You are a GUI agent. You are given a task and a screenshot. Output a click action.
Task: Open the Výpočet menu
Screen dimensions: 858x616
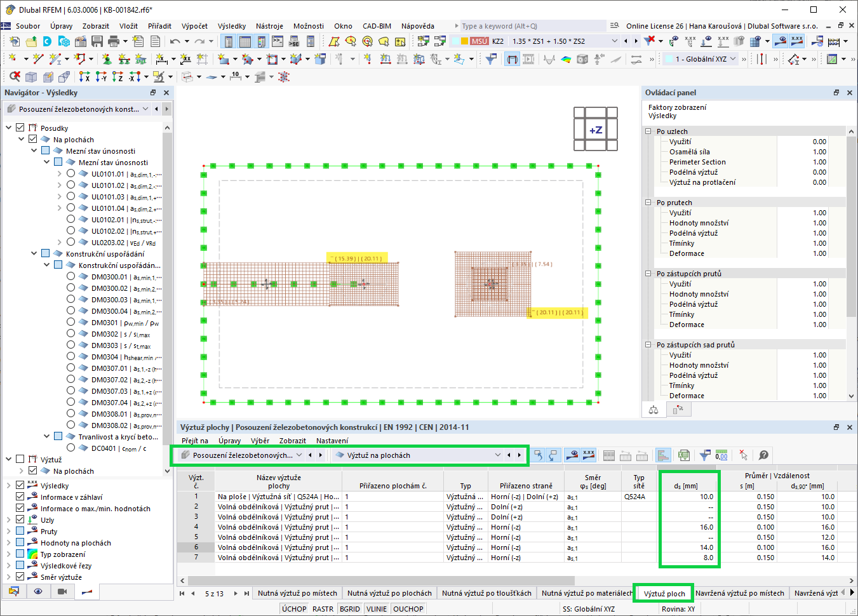[x=194, y=26]
